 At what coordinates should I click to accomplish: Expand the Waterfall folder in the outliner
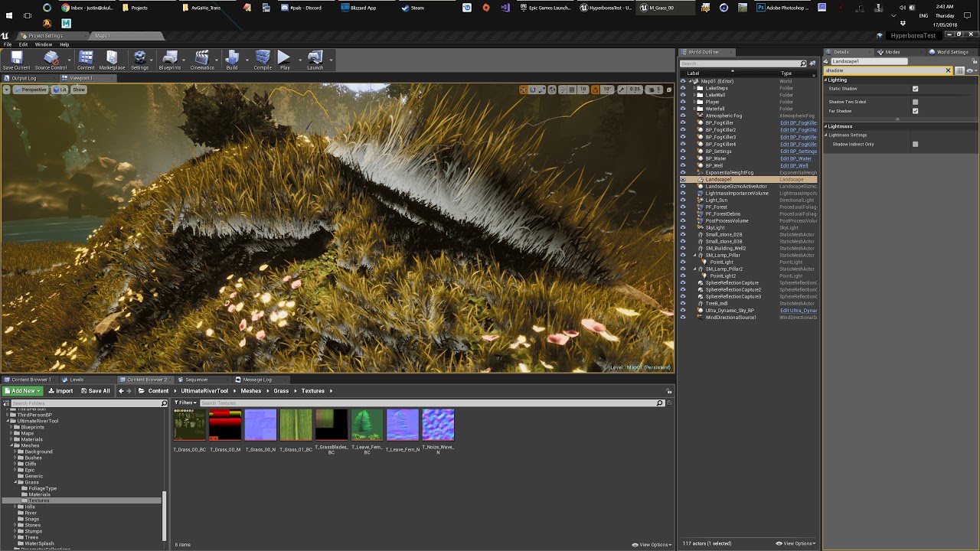click(x=694, y=109)
